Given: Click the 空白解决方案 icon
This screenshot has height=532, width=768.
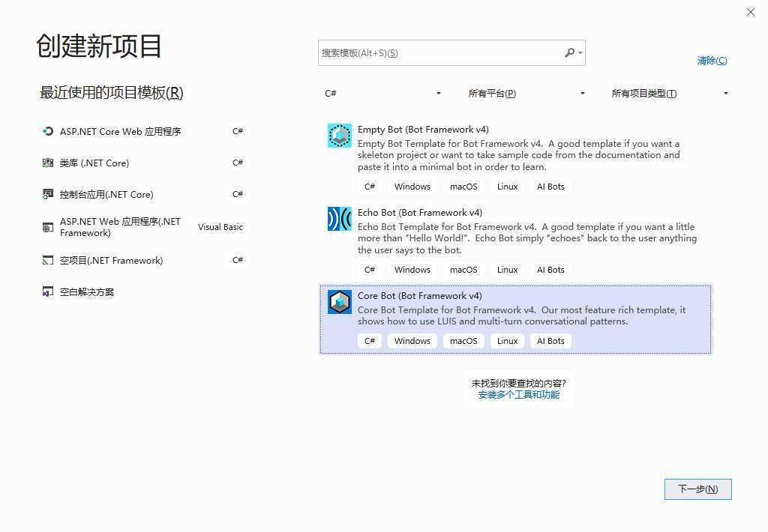Looking at the screenshot, I should point(47,291).
